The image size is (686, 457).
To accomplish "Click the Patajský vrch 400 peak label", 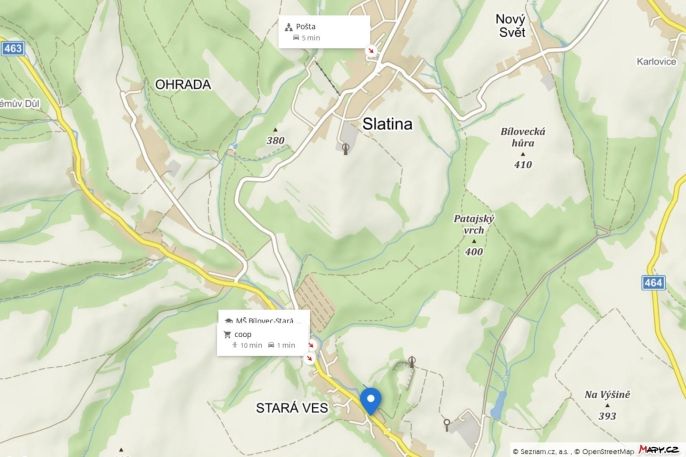I will point(474,235).
